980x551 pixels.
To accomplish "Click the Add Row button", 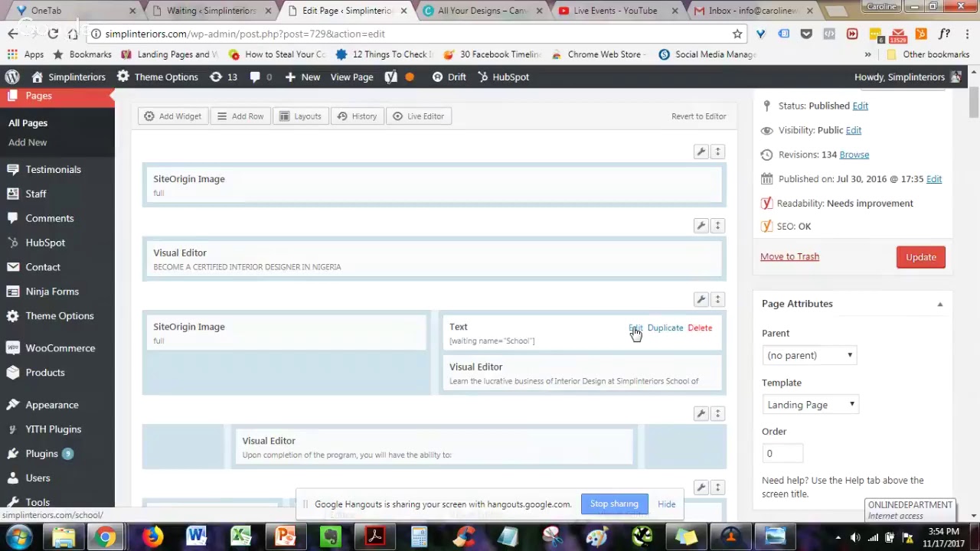I will click(x=240, y=116).
